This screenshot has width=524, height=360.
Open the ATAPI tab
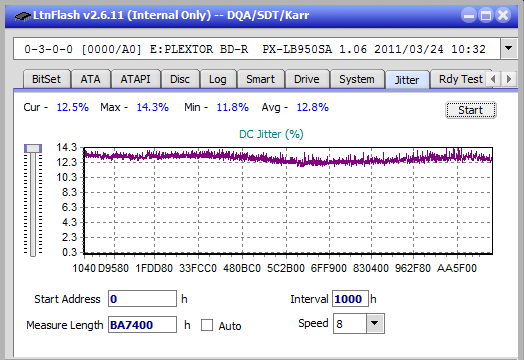click(135, 79)
